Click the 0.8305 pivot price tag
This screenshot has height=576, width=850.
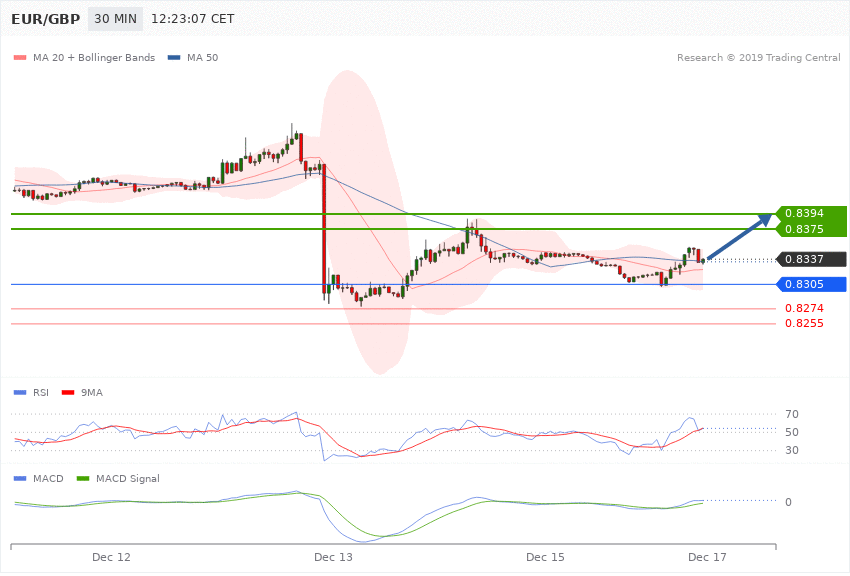[811, 284]
